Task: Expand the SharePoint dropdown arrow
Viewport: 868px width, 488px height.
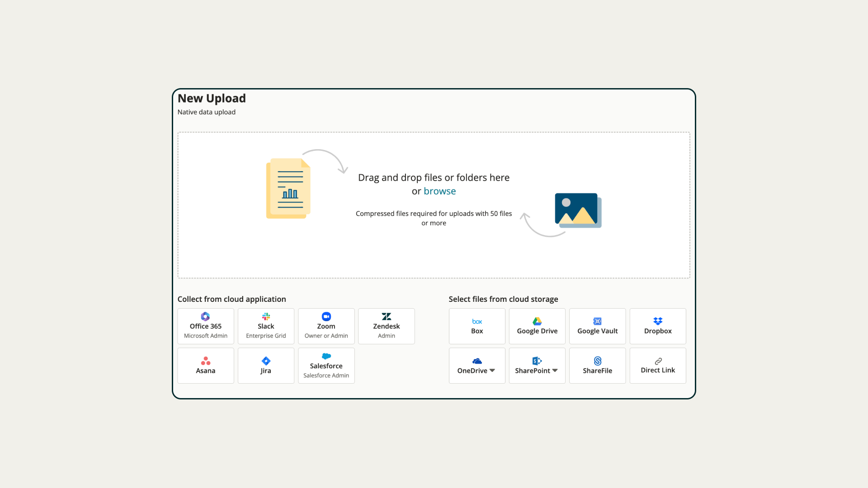Action: 555,371
